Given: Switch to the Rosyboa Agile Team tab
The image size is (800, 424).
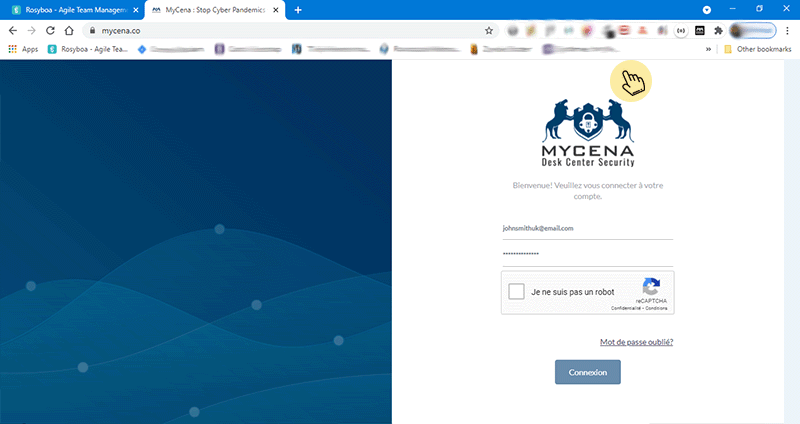Looking at the screenshot, I should click(68, 9).
